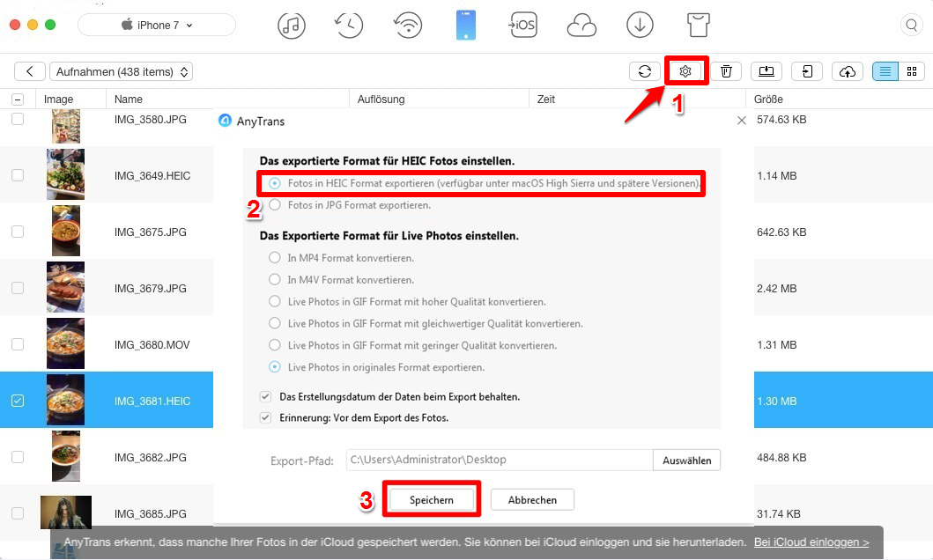Image resolution: width=933 pixels, height=560 pixels.
Task: Transfer photos to another device icon
Action: click(807, 71)
